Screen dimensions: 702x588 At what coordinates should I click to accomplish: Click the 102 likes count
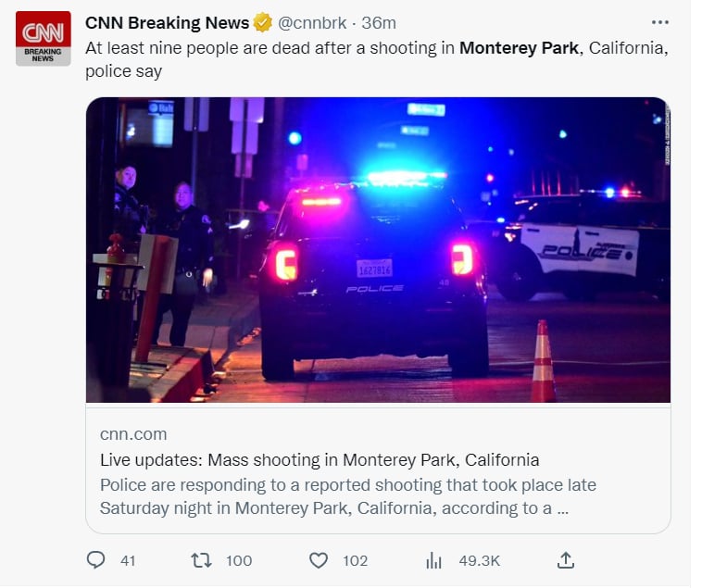[x=356, y=561]
